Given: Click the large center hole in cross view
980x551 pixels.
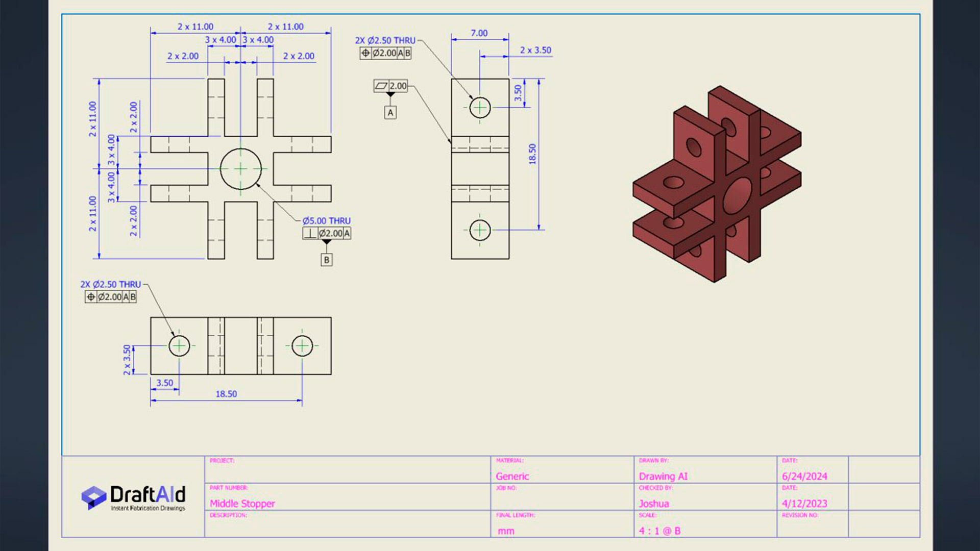Looking at the screenshot, I should tap(240, 169).
